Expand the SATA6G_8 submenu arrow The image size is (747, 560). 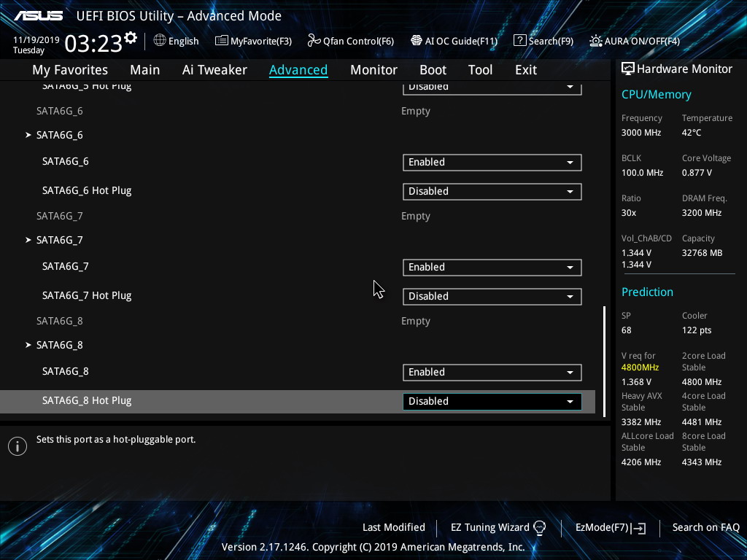click(28, 345)
